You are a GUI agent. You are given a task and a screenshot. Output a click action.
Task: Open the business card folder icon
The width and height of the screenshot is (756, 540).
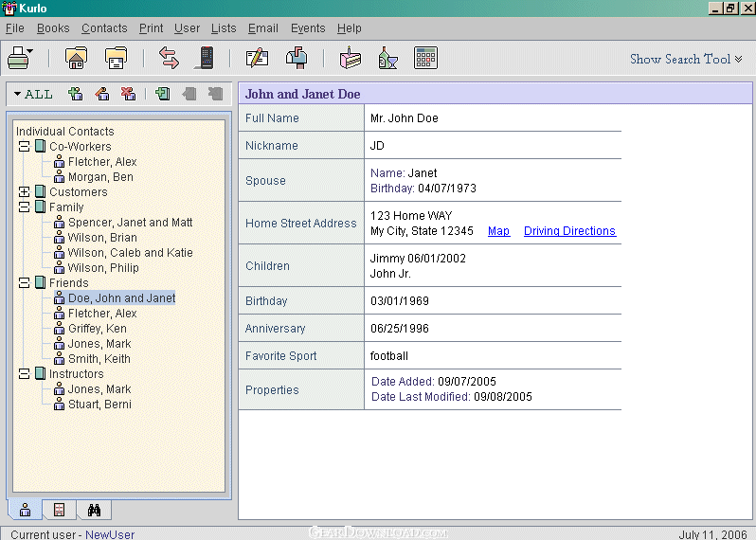click(x=117, y=59)
